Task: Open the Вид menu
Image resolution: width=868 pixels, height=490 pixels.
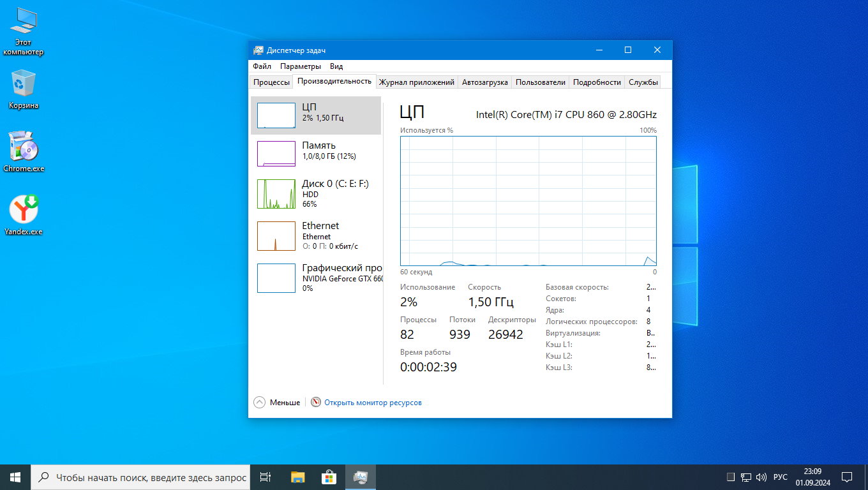Action: (336, 66)
